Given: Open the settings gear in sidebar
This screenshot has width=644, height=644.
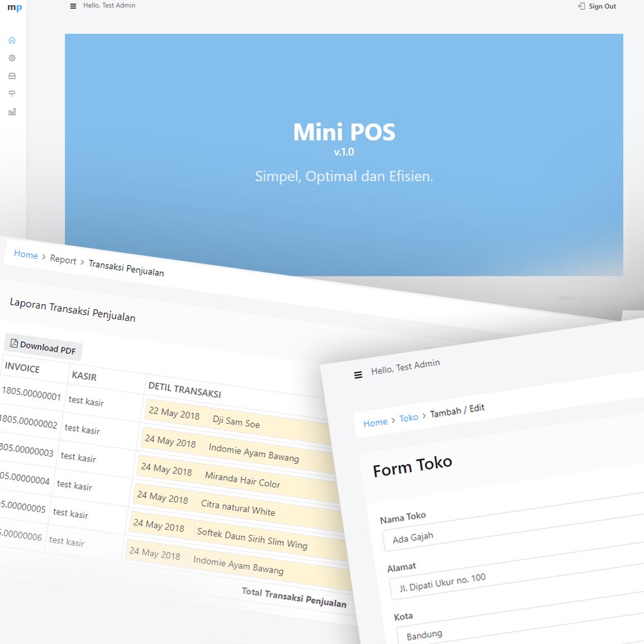Looking at the screenshot, I should 12,58.
